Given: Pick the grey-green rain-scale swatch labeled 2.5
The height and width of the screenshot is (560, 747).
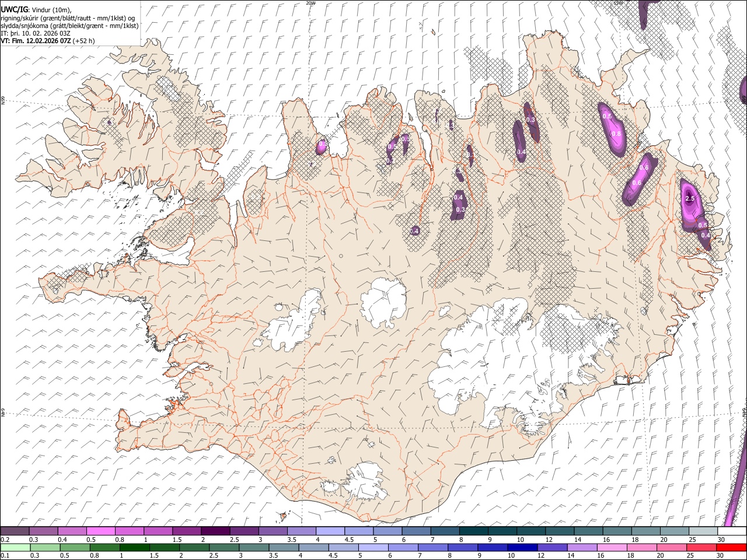Looking at the screenshot, I should [224, 547].
